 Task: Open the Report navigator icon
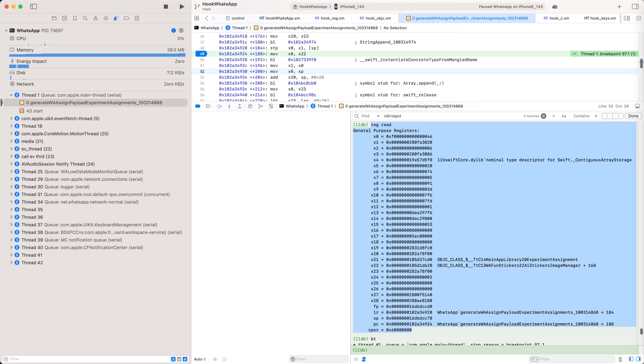137,18
